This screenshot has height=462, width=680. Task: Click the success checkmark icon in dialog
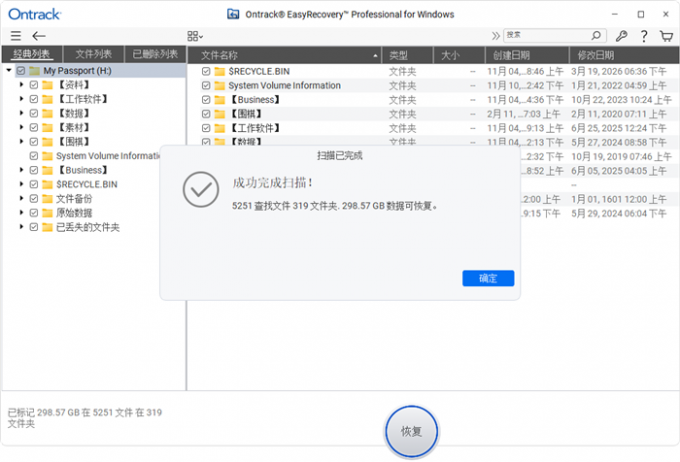(x=200, y=190)
